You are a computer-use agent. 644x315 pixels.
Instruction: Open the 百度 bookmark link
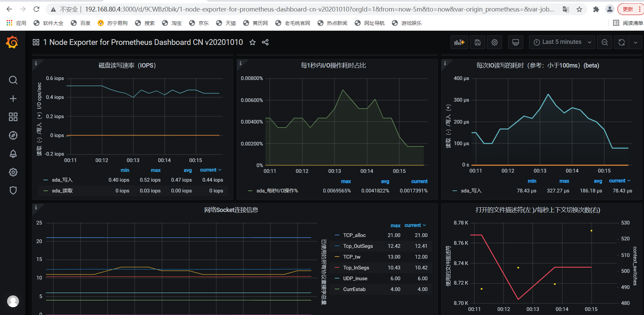(85, 23)
